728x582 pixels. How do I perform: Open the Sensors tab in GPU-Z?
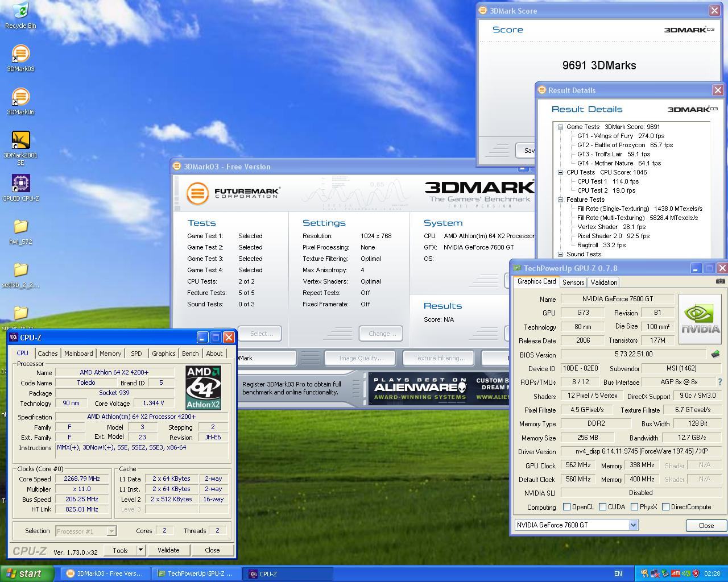(573, 282)
